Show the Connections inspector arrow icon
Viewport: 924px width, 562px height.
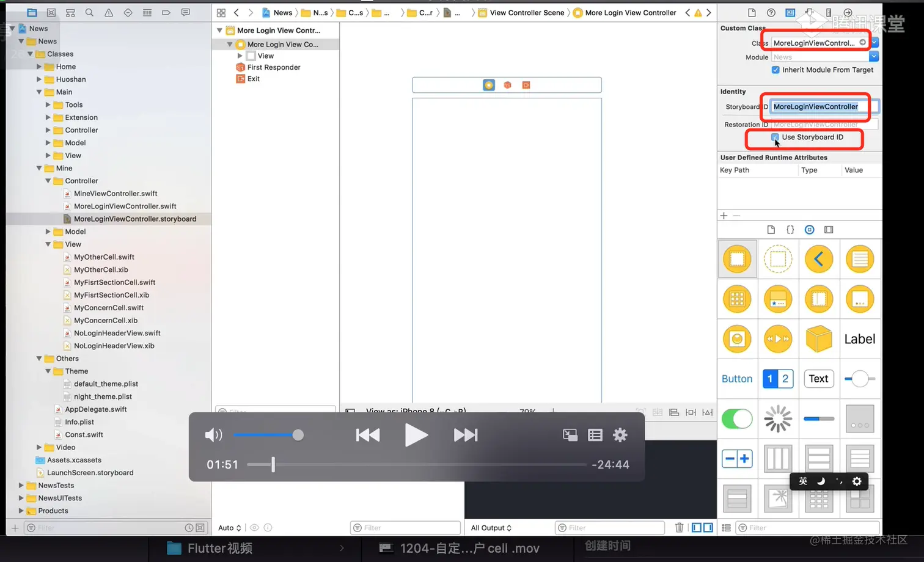pos(848,12)
